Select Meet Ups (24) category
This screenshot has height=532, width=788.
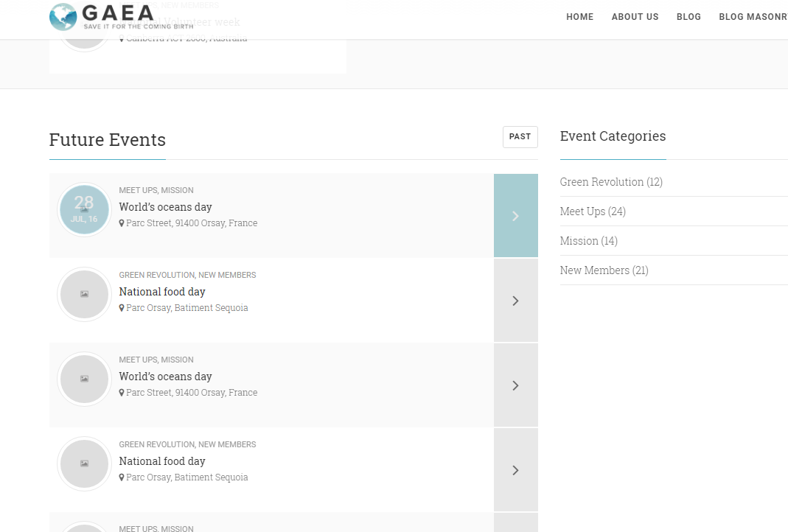pyautogui.click(x=593, y=211)
